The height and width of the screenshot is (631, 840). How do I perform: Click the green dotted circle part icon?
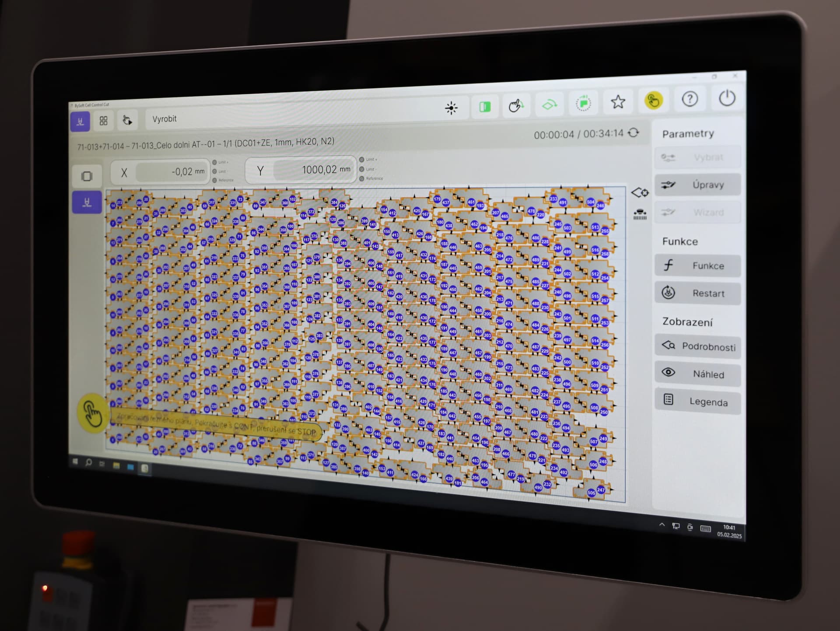tap(583, 103)
